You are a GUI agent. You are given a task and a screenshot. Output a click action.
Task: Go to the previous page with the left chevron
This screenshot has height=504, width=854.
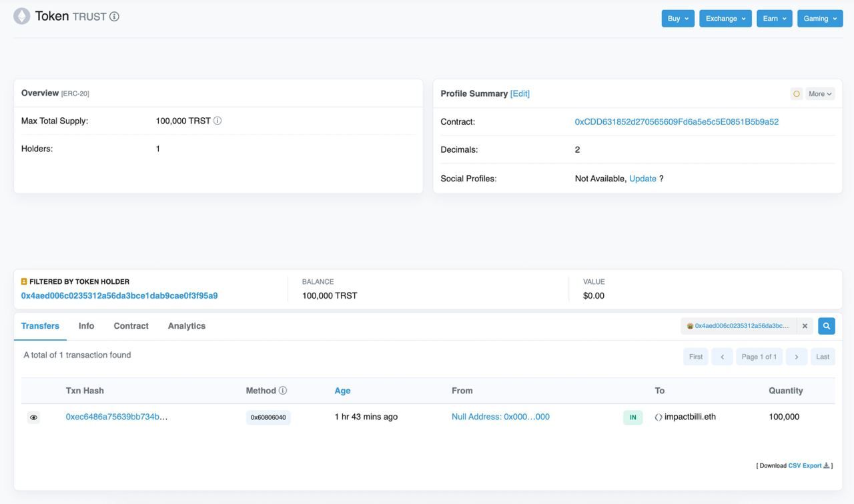click(x=722, y=357)
